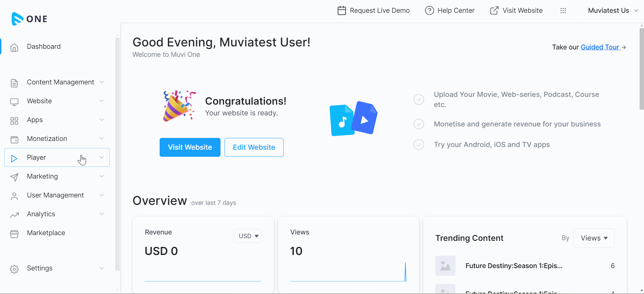Screen dimensions: 644x294
Task: Expand the User Management chevron
Action: click(102, 195)
